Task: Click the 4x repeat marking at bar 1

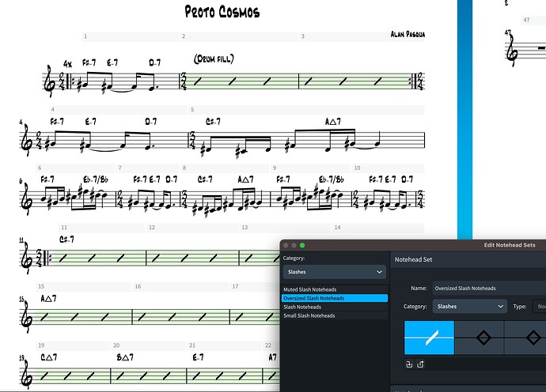Action: pos(67,64)
